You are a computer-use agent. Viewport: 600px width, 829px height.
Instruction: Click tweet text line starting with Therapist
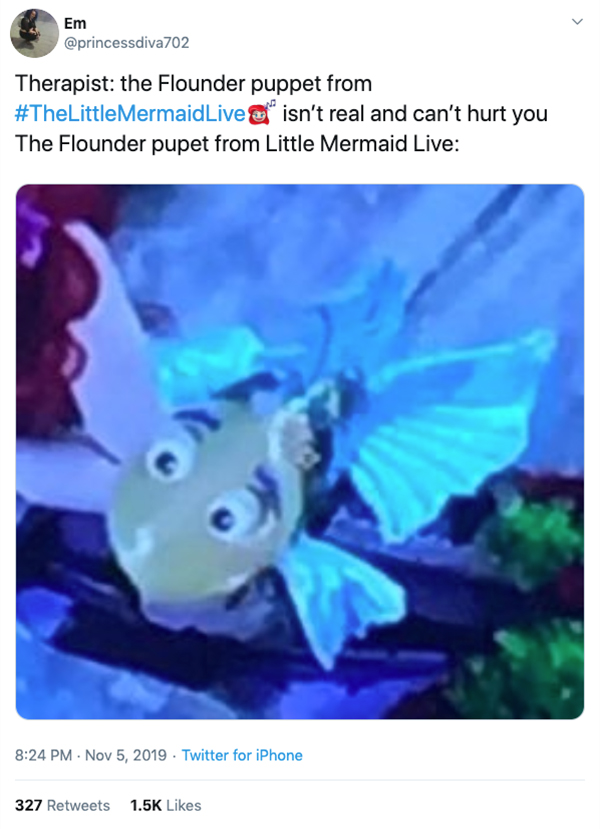193,84
